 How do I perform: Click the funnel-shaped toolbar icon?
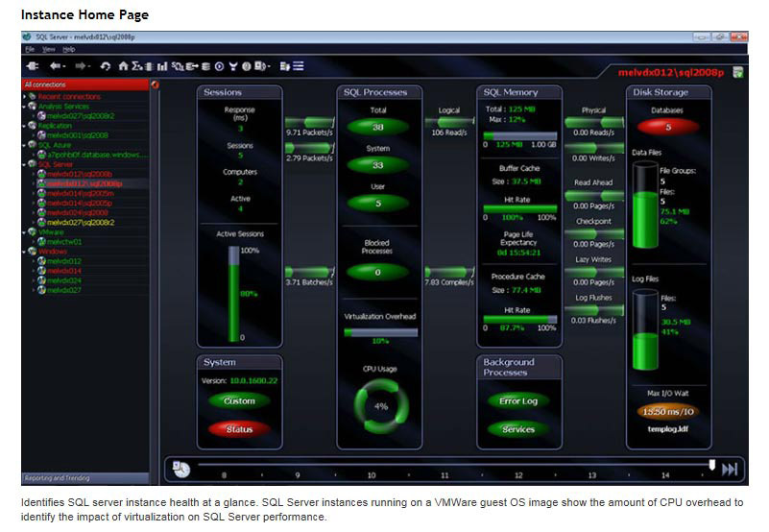point(233,66)
